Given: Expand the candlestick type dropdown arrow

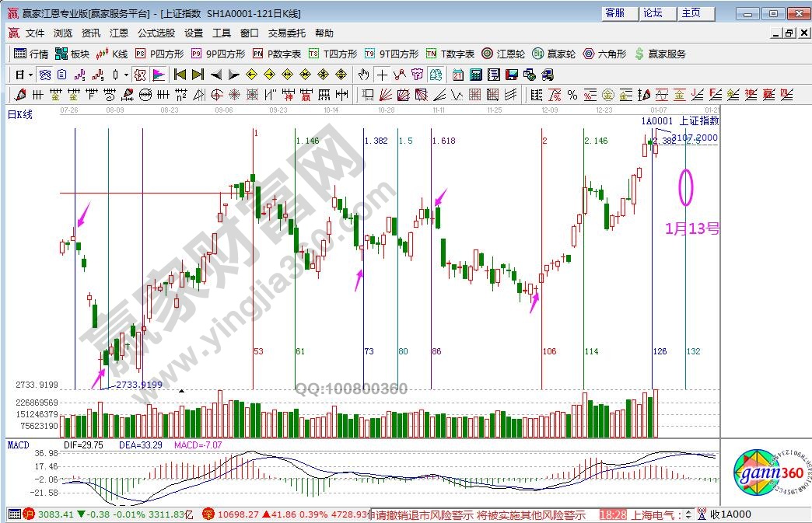Looking at the screenshot, I should pyautogui.click(x=126, y=75).
